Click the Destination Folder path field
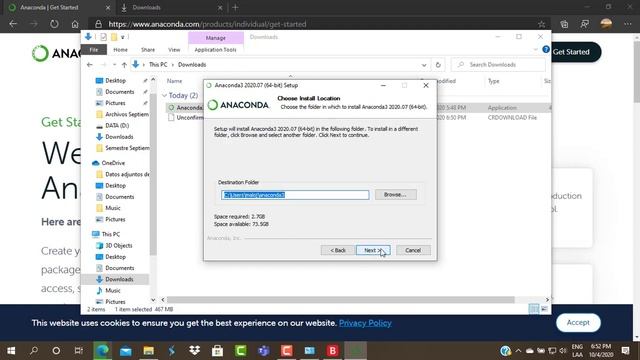Image resolution: width=640 pixels, height=360 pixels. [295, 195]
